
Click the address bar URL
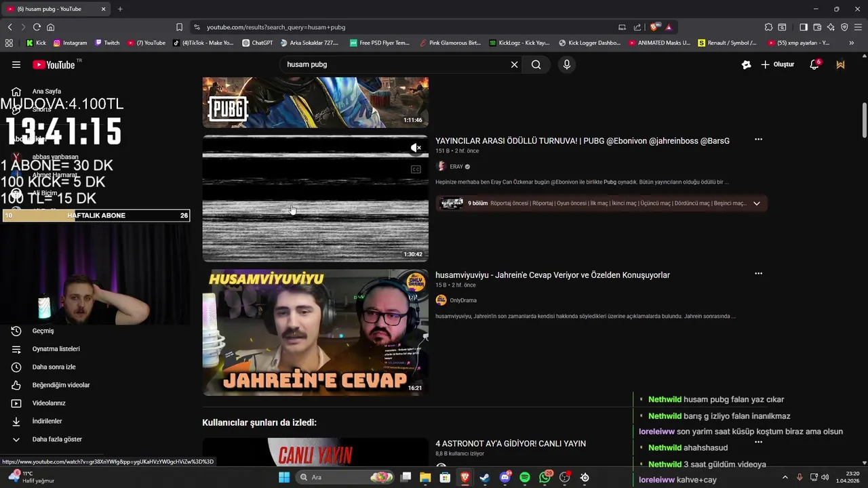tap(276, 27)
